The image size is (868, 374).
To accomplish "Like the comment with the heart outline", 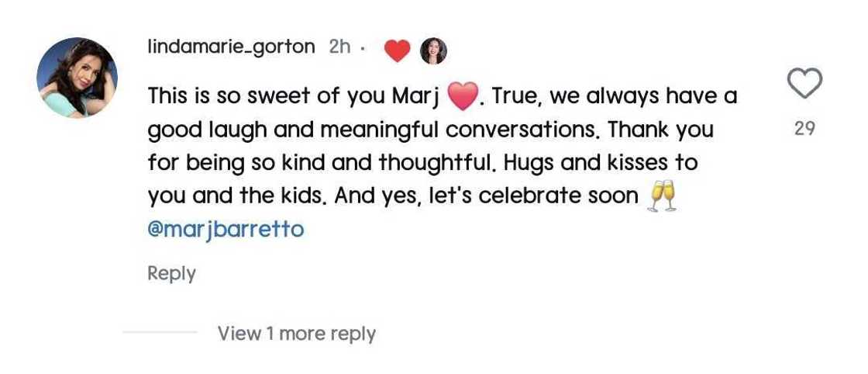I will point(804,83).
